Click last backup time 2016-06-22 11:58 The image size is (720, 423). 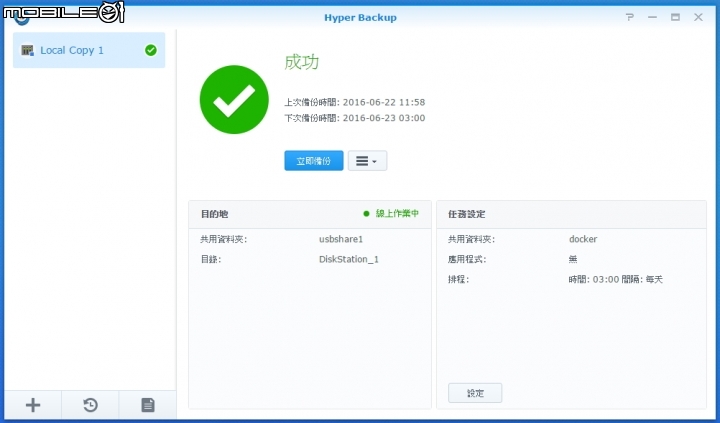[x=384, y=102]
